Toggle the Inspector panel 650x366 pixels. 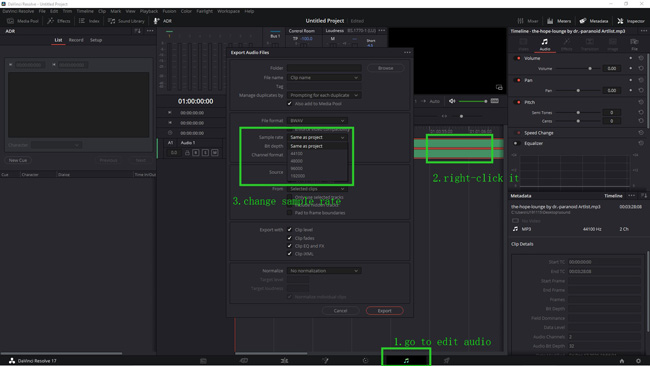[631, 21]
